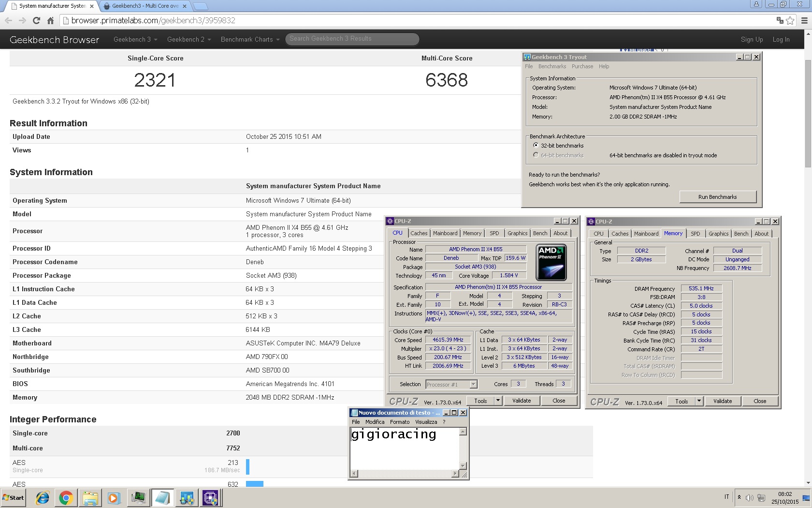Click the Log In link

point(781,40)
